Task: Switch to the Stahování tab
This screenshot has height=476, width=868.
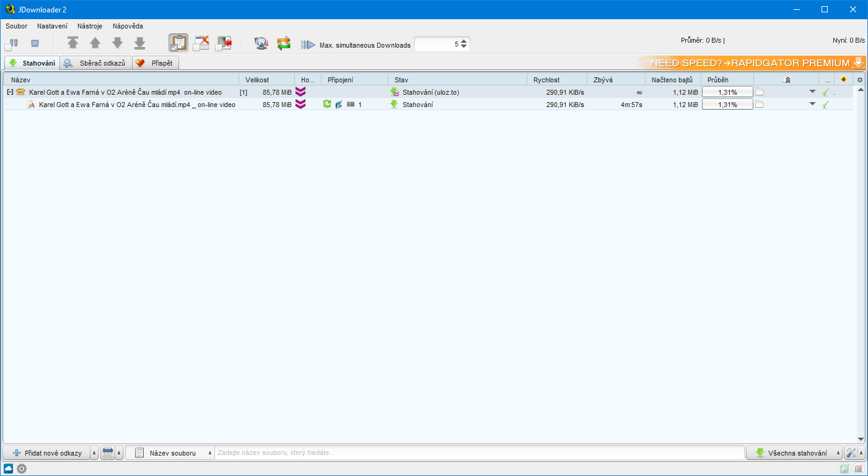Action: (x=32, y=63)
